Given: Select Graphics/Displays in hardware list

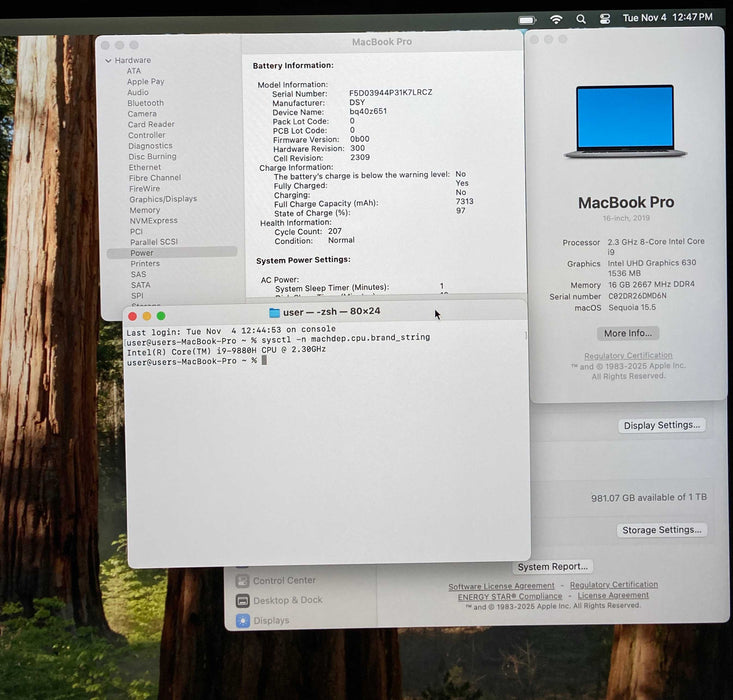Looking at the screenshot, I should (x=163, y=199).
